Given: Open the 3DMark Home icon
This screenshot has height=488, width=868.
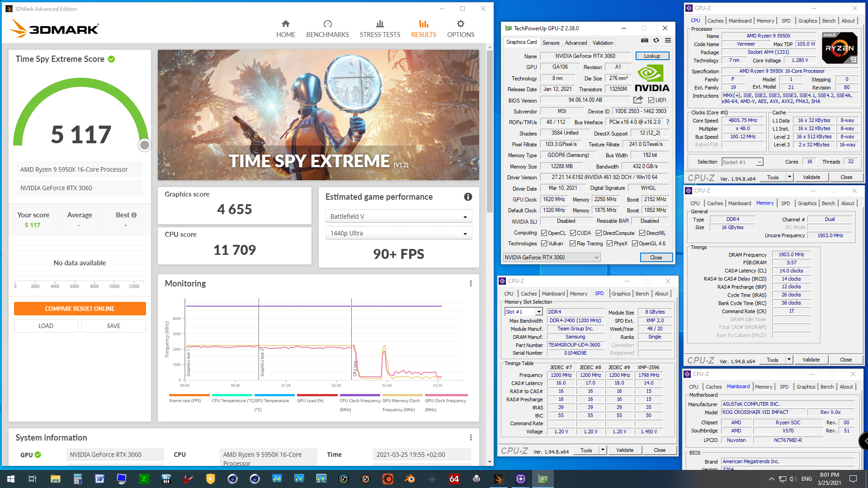Looking at the screenshot, I should click(x=285, y=24).
